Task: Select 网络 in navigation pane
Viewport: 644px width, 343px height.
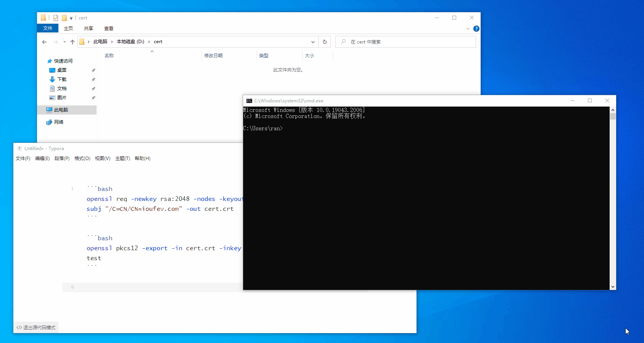Action: [58, 122]
